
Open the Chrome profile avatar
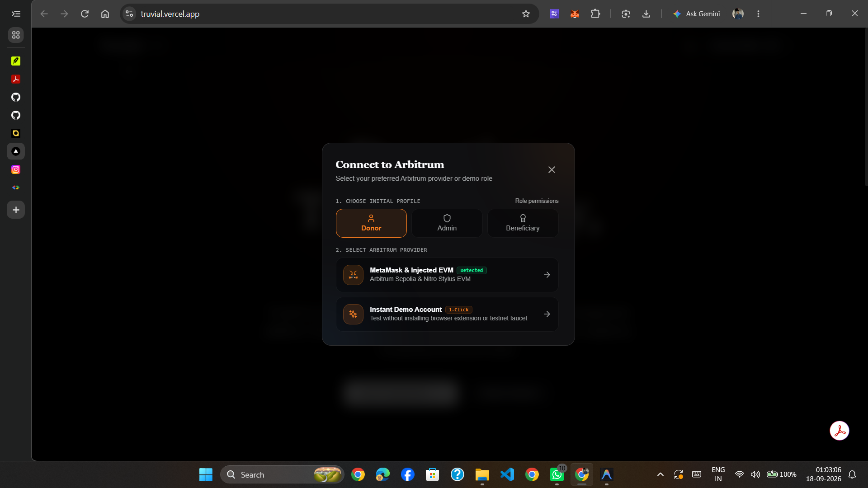point(738,14)
